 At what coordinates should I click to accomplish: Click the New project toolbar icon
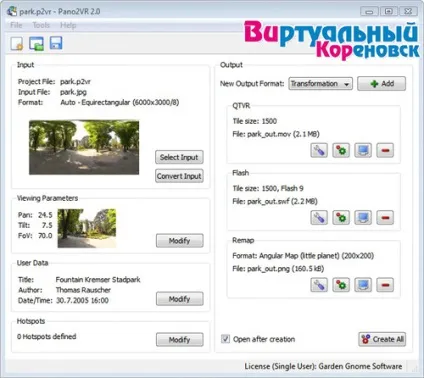click(17, 43)
